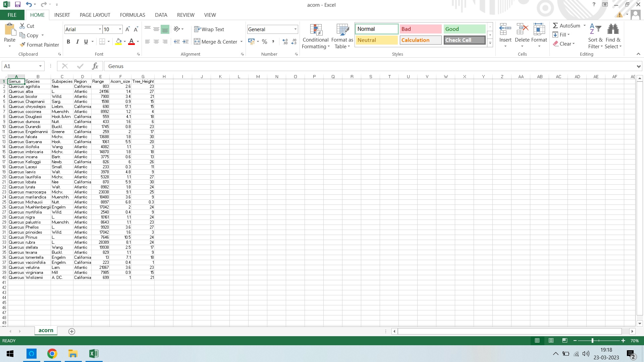
Task: Open Conditional Formatting options
Action: [x=315, y=36]
